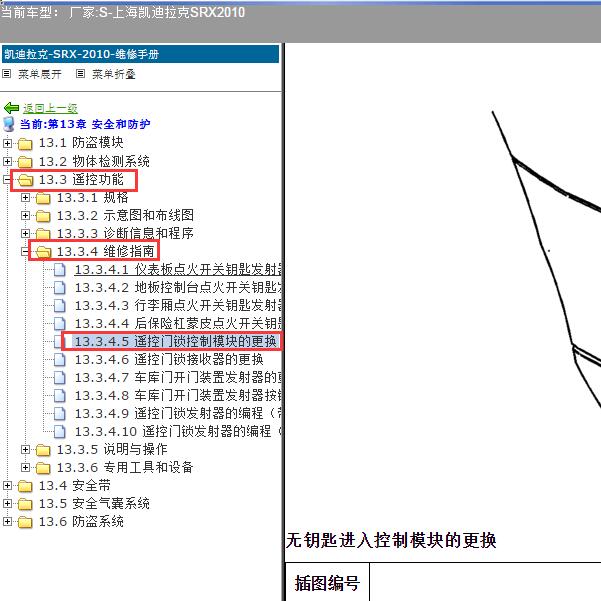
Task: Click the 当前:第13章 安全和防护 text
Action: (85, 124)
